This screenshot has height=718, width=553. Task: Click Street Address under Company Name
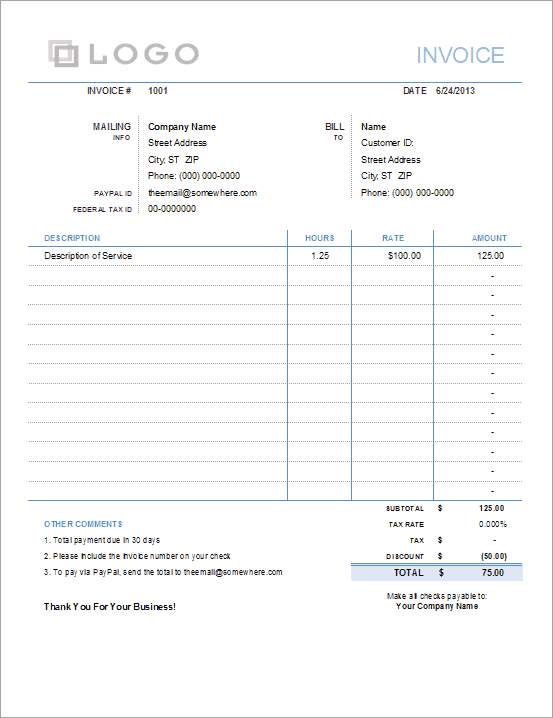(x=177, y=143)
